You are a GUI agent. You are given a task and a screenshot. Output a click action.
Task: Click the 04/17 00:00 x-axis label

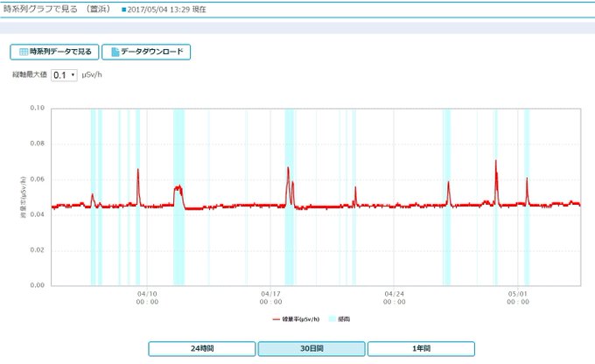(x=271, y=298)
